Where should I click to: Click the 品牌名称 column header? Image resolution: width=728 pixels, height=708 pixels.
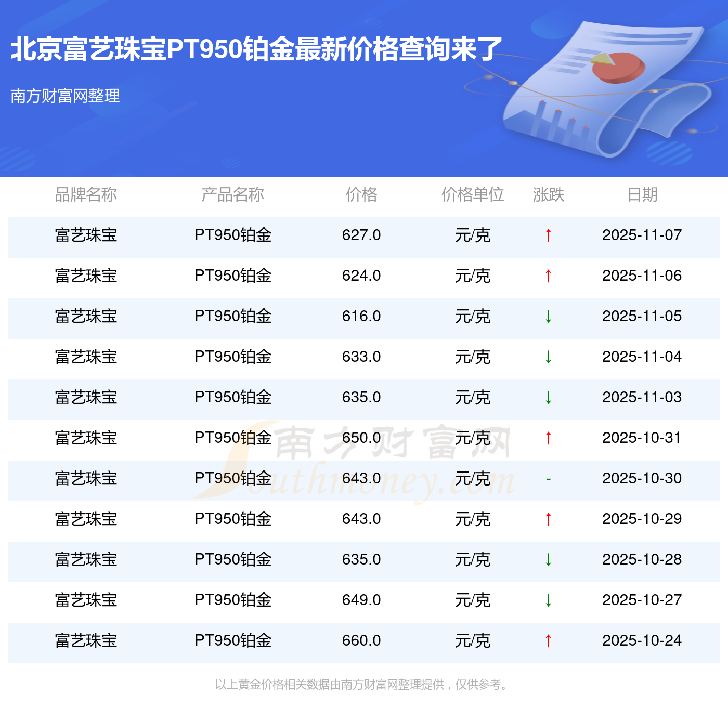(x=86, y=195)
